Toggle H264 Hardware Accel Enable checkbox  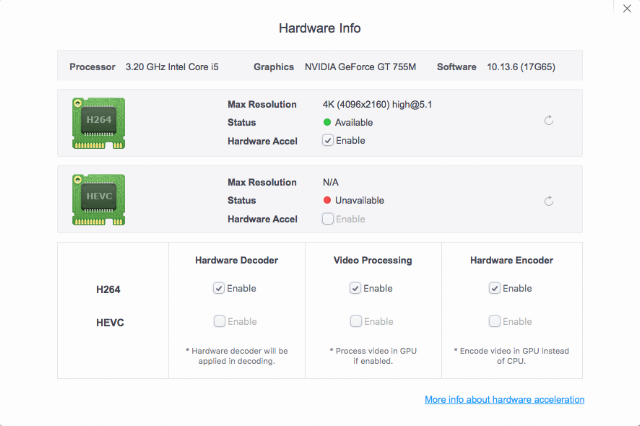pos(328,140)
